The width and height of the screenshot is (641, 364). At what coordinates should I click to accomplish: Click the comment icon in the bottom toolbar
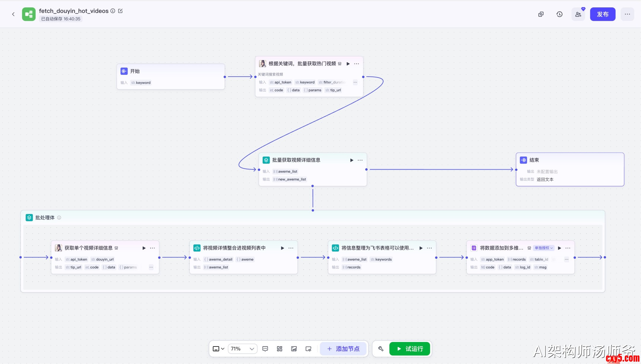(265, 349)
